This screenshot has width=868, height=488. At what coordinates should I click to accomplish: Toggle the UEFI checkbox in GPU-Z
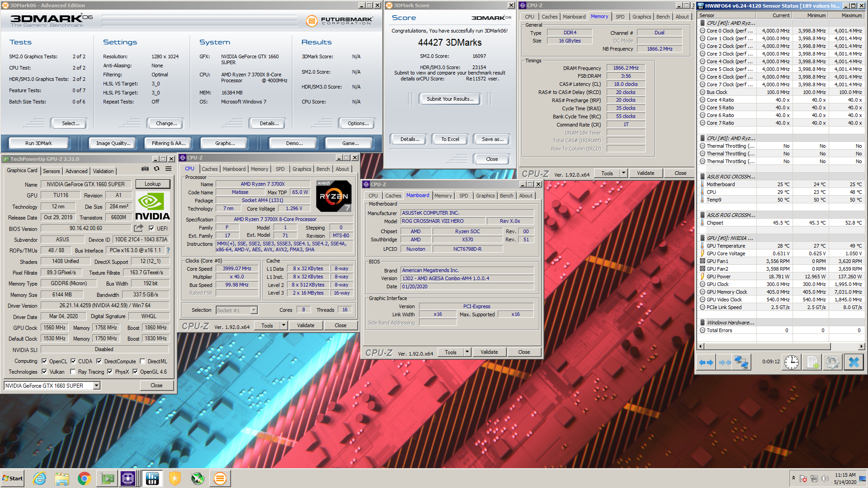(151, 228)
